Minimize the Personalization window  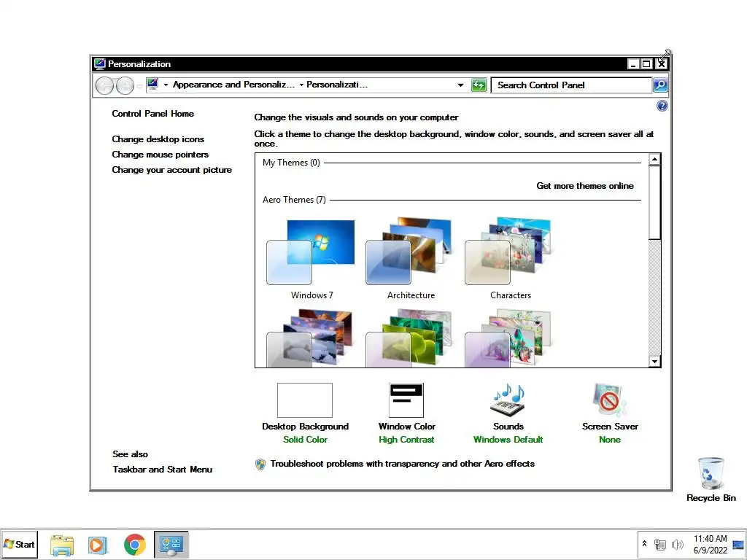pos(633,64)
